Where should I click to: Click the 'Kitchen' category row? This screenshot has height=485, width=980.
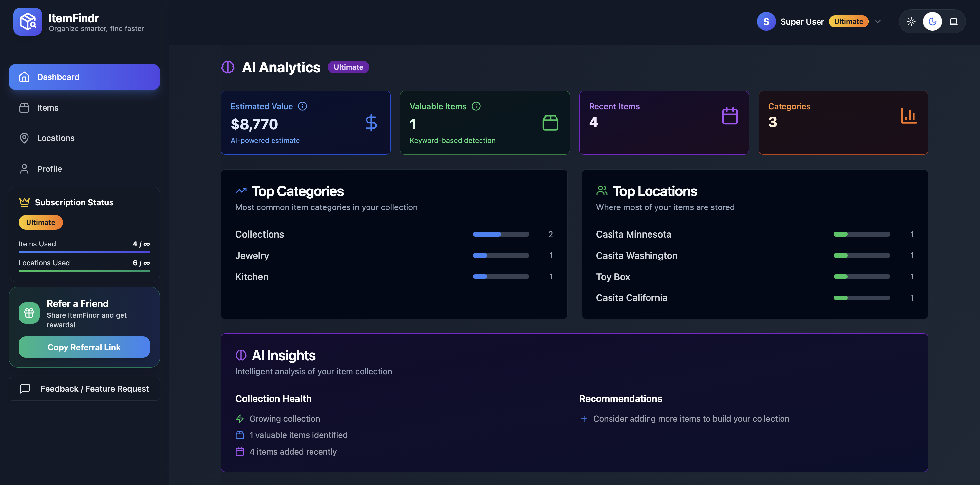[394, 277]
